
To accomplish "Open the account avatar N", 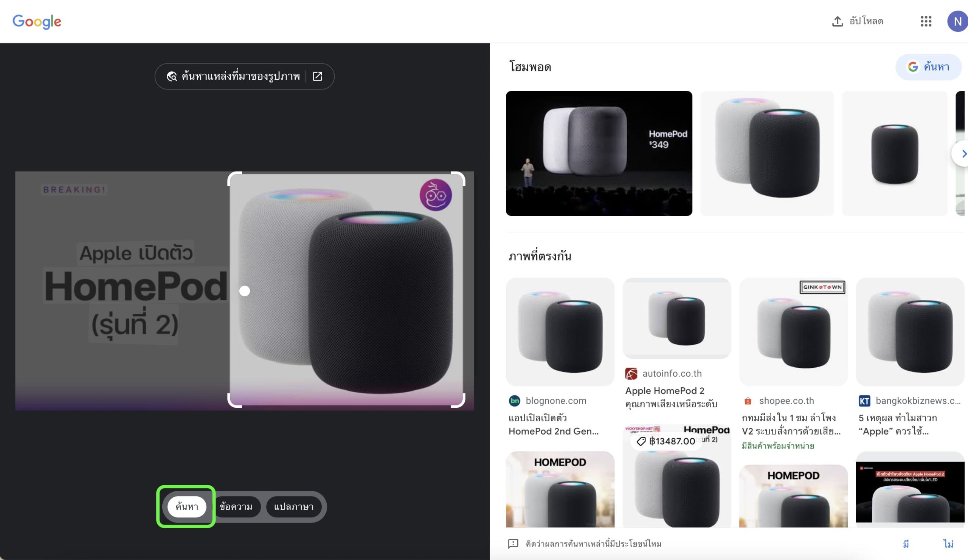I will point(957,21).
